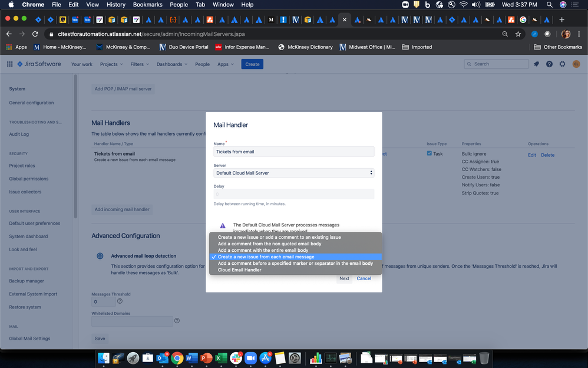This screenshot has height=368, width=588.
Task: Select 'Add a comment before a specified marker' option
Action: click(x=296, y=263)
